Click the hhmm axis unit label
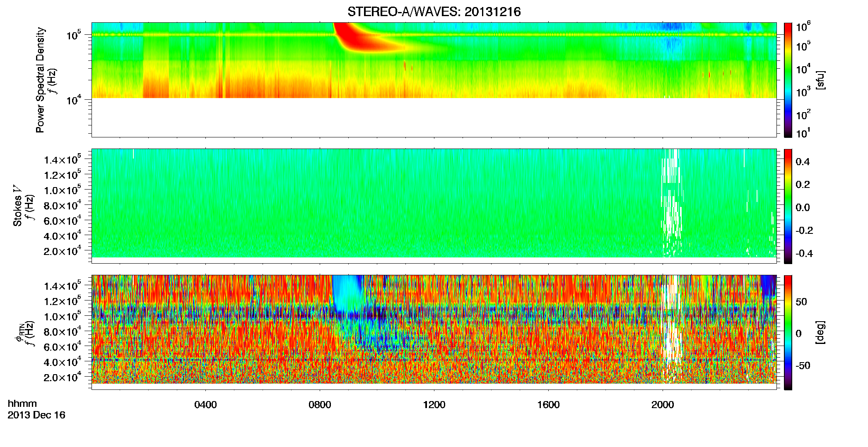868x447 pixels. pyautogui.click(x=22, y=404)
